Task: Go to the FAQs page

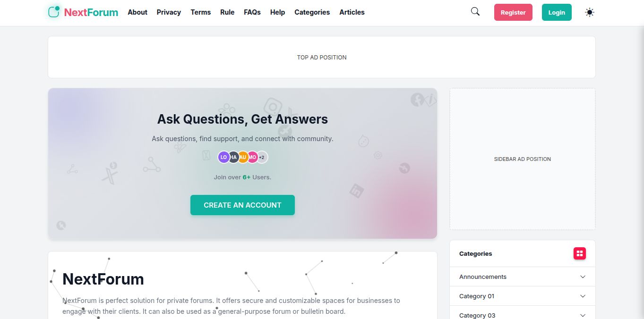Action: pos(252,12)
